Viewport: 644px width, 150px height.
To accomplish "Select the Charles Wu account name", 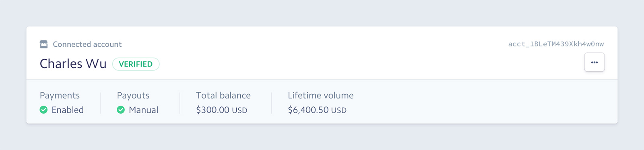I will 73,64.
